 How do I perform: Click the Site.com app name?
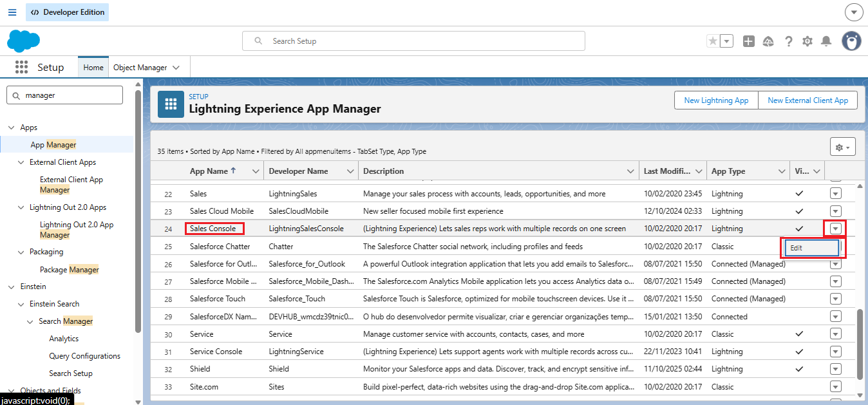pos(204,387)
